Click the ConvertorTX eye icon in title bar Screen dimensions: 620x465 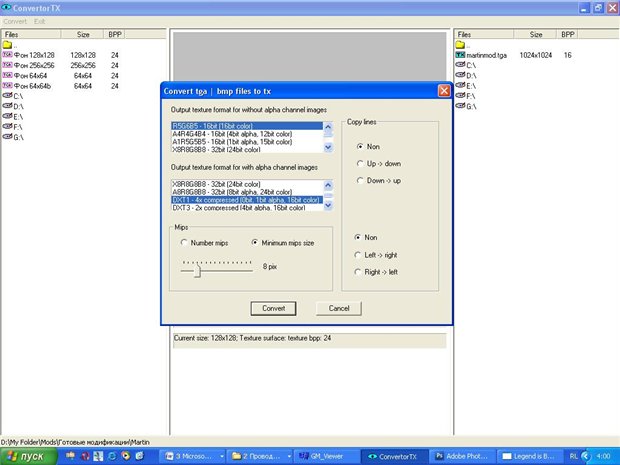coord(6,7)
